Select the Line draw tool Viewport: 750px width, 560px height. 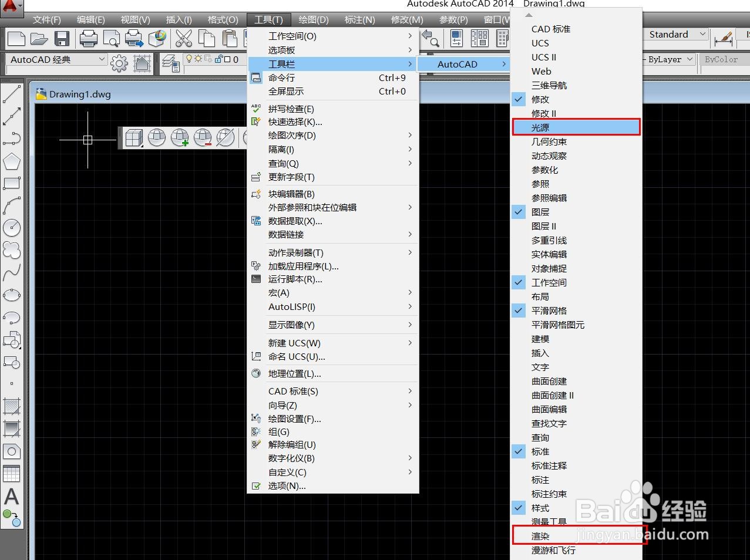[12, 95]
